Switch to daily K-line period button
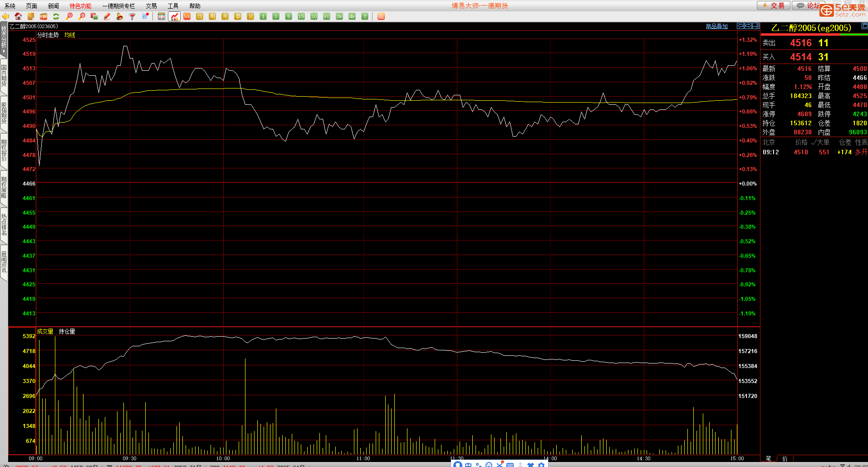The width and height of the screenshot is (868, 467). [200, 16]
